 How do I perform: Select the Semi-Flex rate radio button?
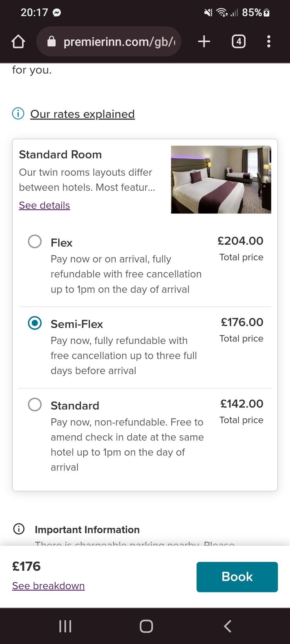click(x=35, y=323)
